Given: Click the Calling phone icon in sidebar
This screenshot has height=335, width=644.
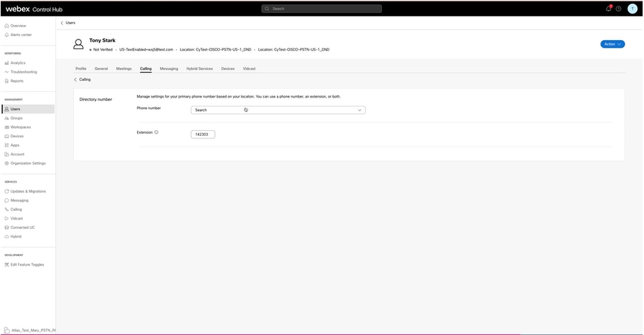Looking at the screenshot, I should [7, 209].
